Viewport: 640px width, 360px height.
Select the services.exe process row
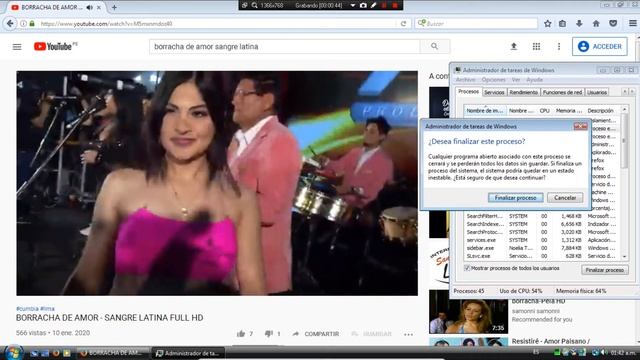click(542, 240)
